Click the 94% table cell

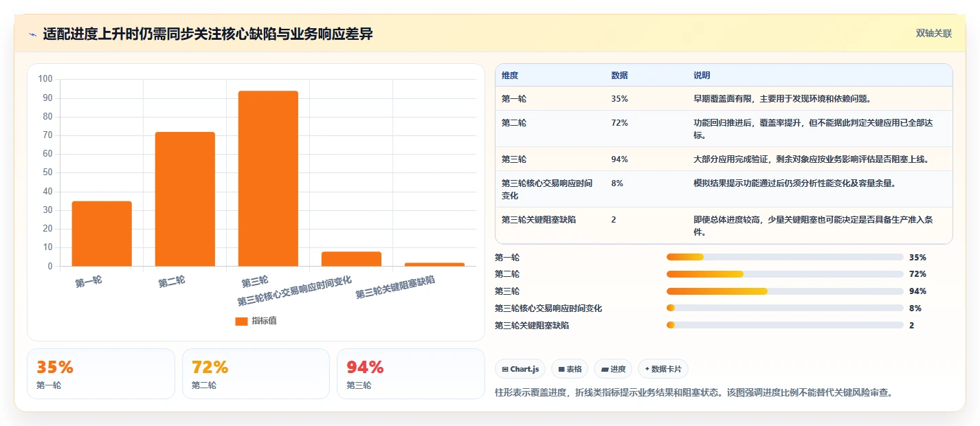[619, 159]
